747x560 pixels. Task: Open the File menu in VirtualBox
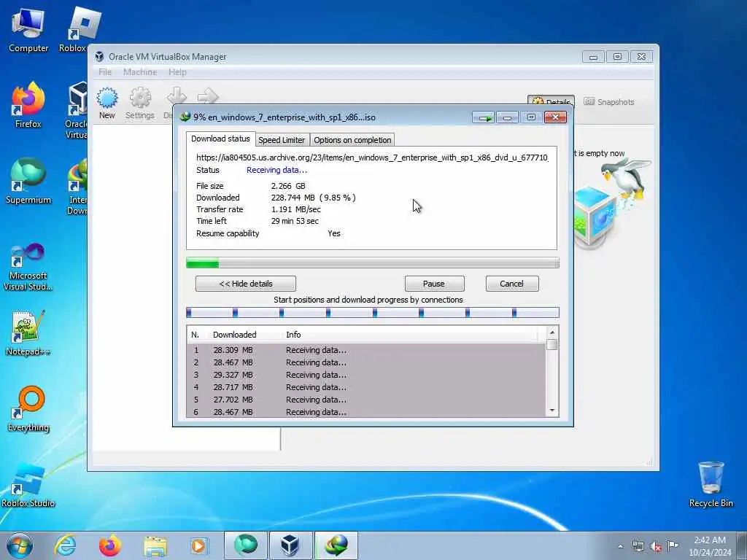pos(105,72)
